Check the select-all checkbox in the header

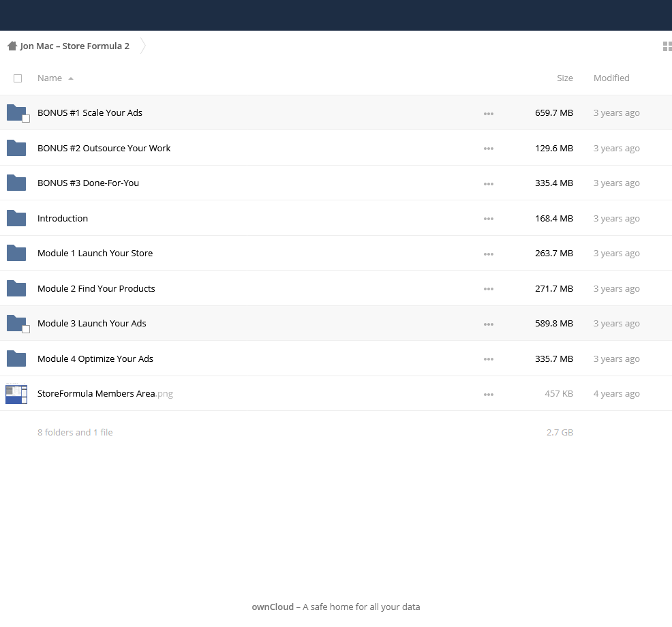[x=18, y=78]
